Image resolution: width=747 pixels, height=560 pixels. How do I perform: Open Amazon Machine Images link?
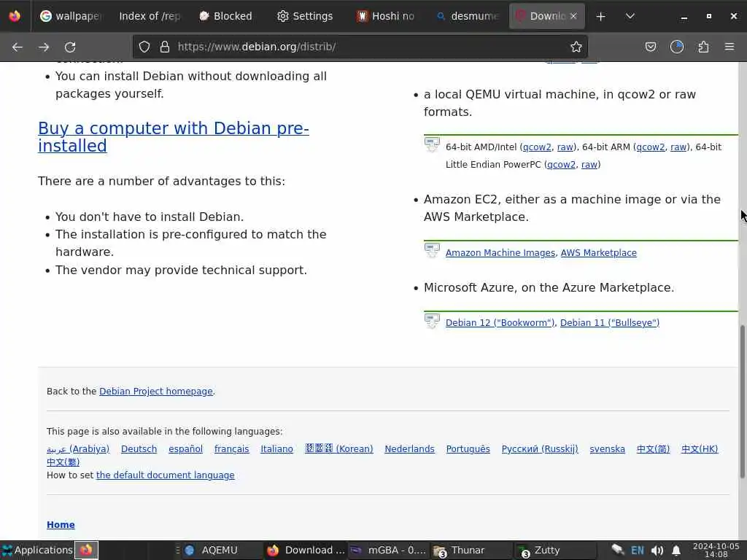[500, 253]
